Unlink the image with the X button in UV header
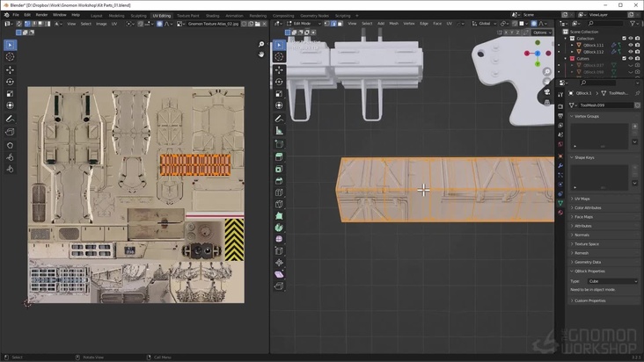This screenshot has height=362, width=644. pos(264,24)
